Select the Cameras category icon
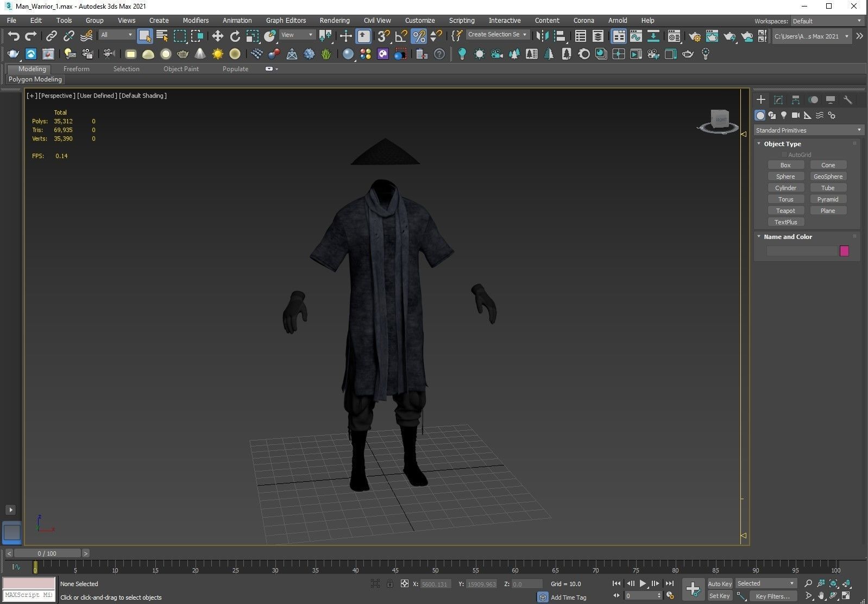 point(795,115)
